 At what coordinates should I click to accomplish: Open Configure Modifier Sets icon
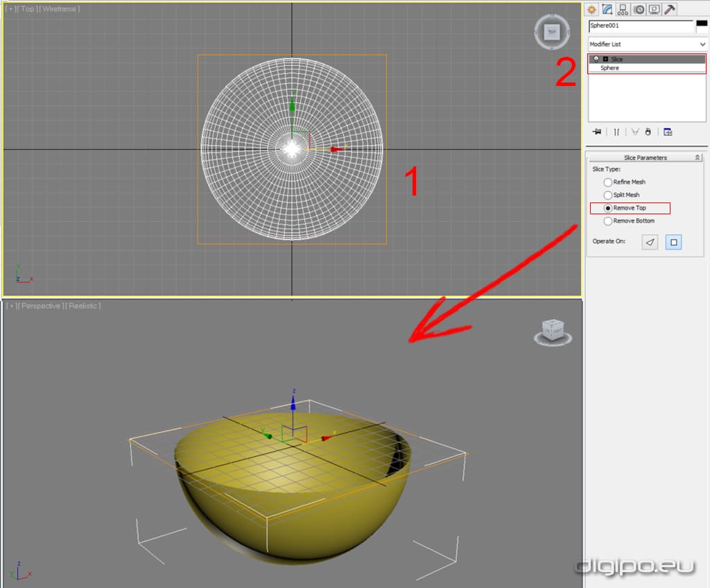pyautogui.click(x=668, y=132)
